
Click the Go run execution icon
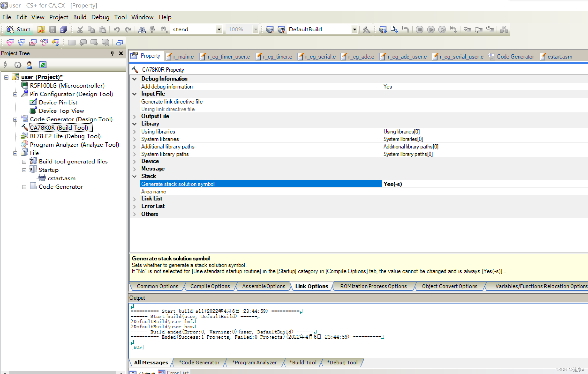pyautogui.click(x=431, y=30)
